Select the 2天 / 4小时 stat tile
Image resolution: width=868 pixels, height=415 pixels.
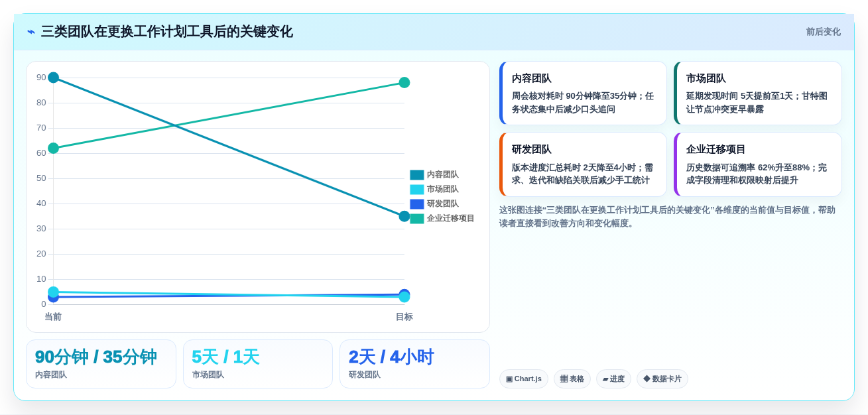[414, 364]
